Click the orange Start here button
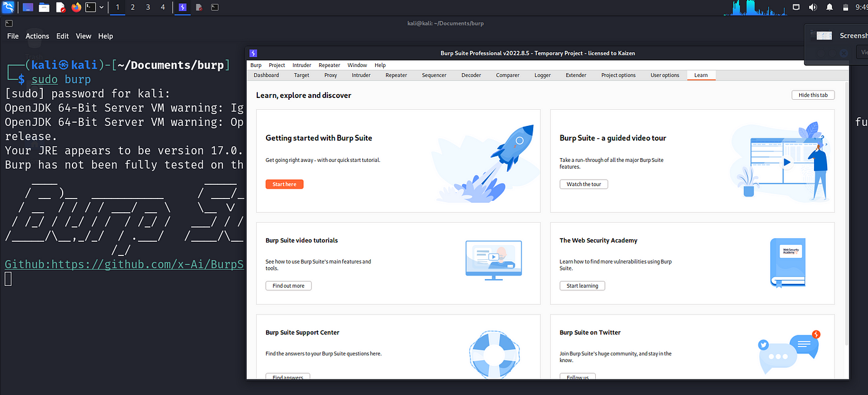868x395 pixels. pyautogui.click(x=285, y=184)
